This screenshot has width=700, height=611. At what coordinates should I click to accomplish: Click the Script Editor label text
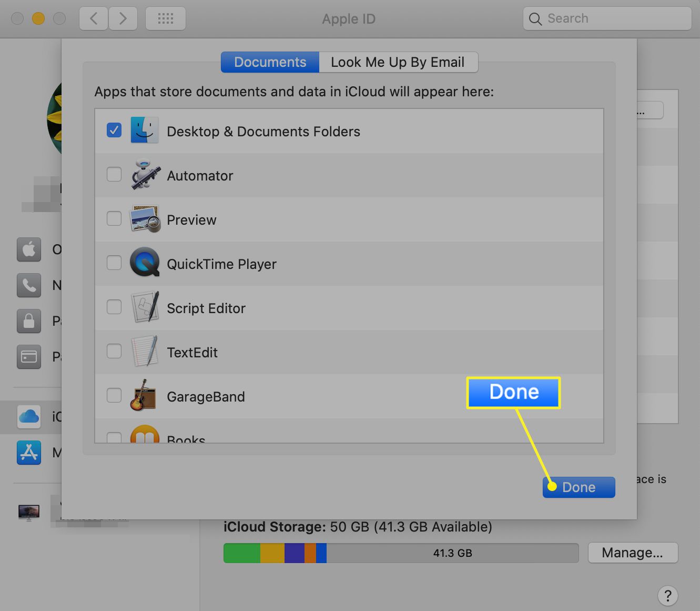[206, 308]
